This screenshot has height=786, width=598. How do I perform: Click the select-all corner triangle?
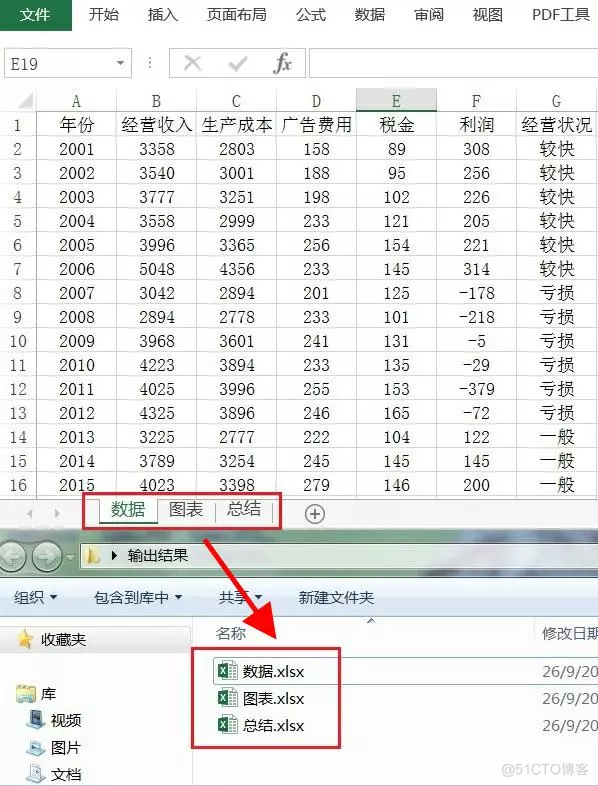(x=25, y=101)
